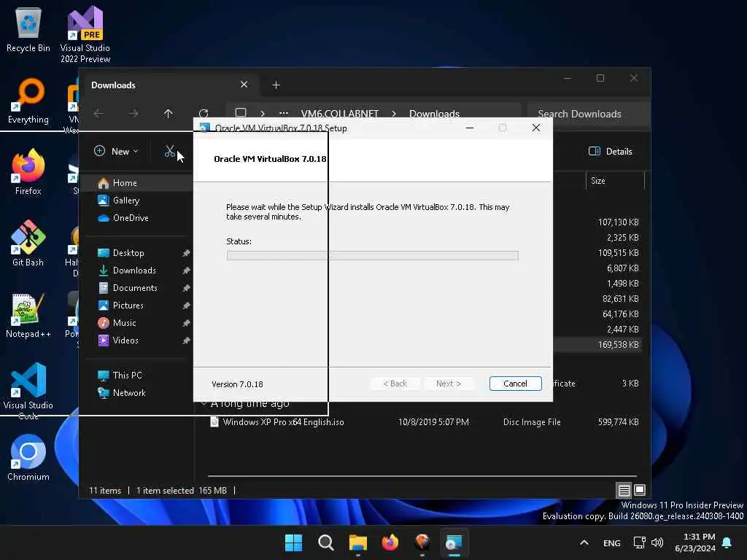
Task: Add a new Explorer tab
Action: pyautogui.click(x=276, y=85)
